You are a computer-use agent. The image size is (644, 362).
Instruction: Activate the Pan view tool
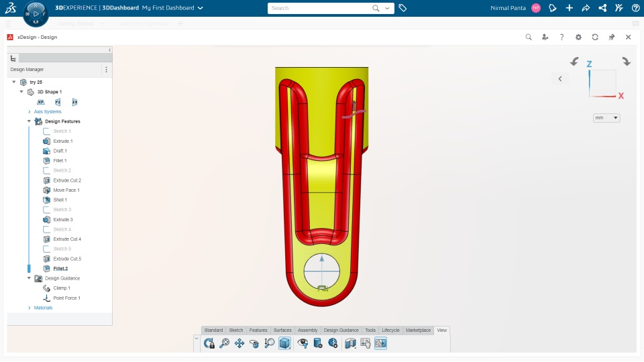point(239,343)
